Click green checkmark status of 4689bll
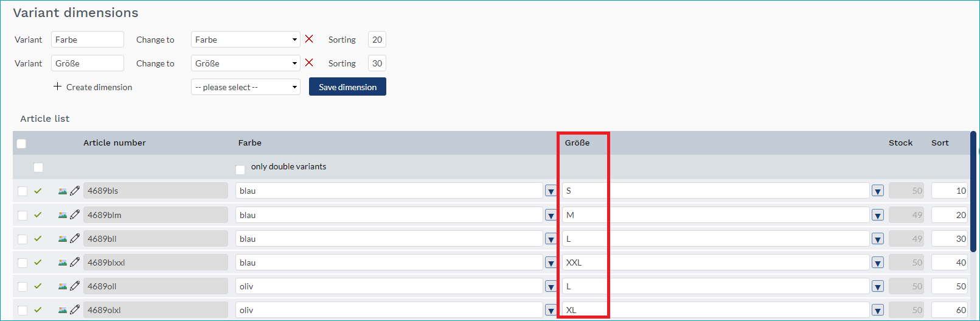 pos(38,238)
